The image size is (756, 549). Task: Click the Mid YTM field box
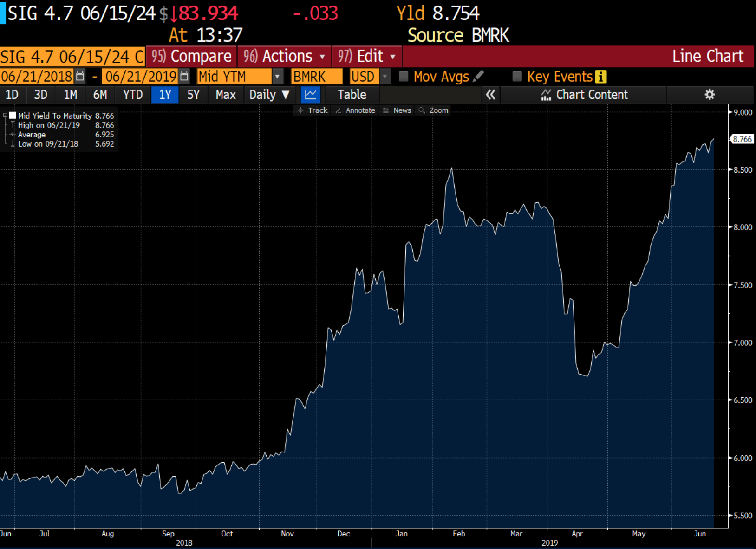[235, 77]
